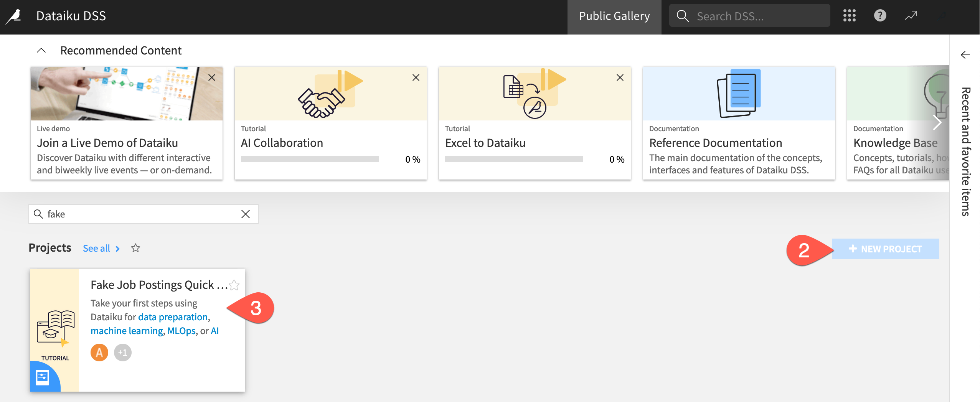The image size is (980, 402).
Task: Open the MLOps link
Action: point(181,331)
